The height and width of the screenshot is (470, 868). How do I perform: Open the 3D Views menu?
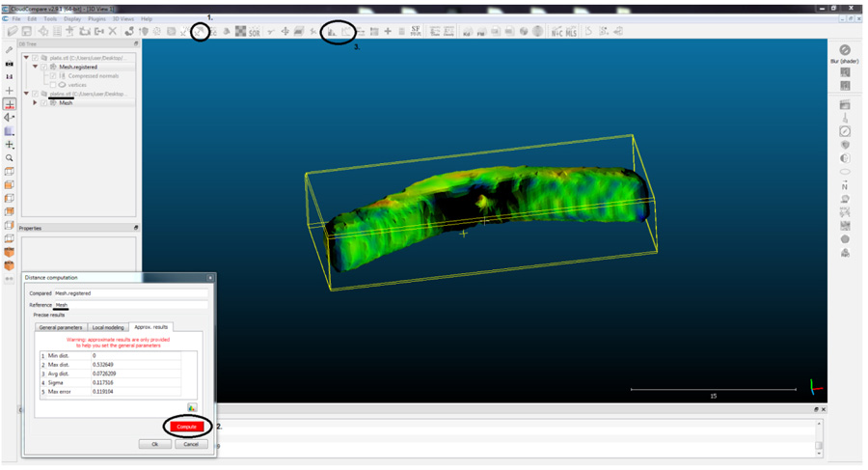122,19
